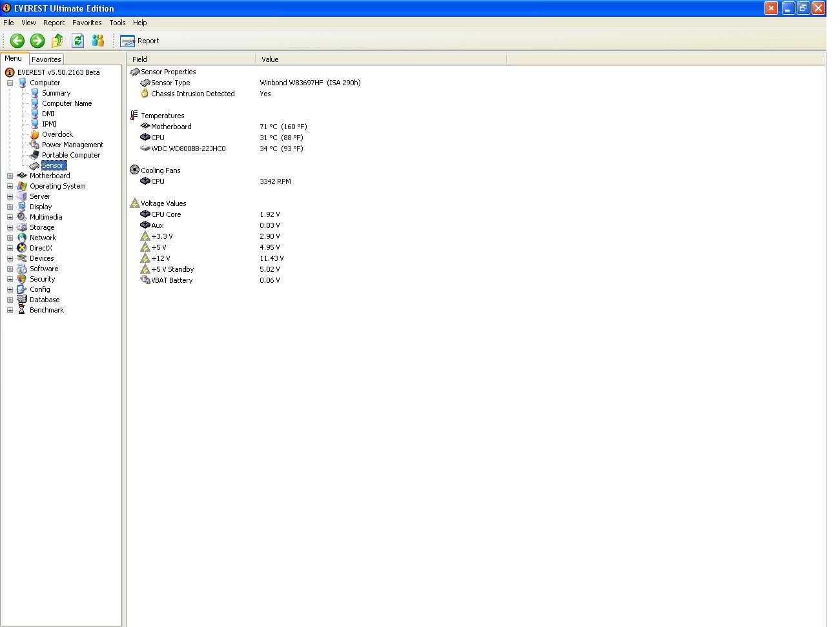The image size is (840, 627).
Task: Click the green Back arrow toolbar icon
Action: point(17,41)
